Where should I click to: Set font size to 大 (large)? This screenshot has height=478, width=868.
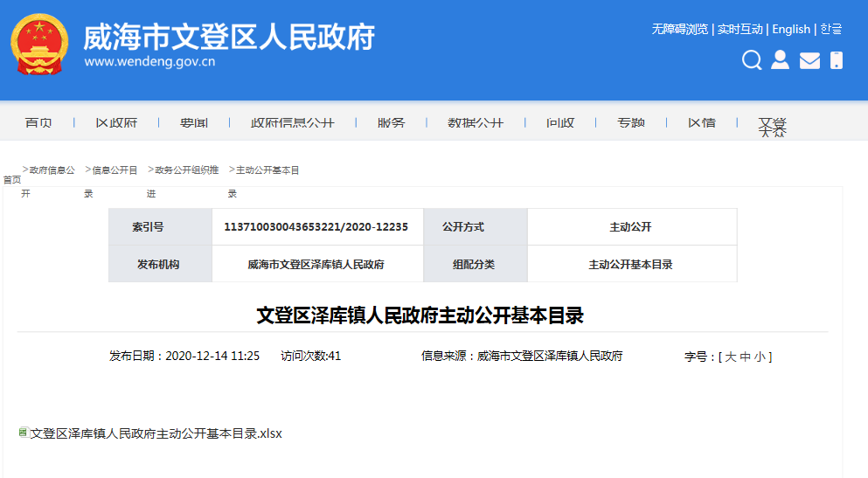[731, 357]
